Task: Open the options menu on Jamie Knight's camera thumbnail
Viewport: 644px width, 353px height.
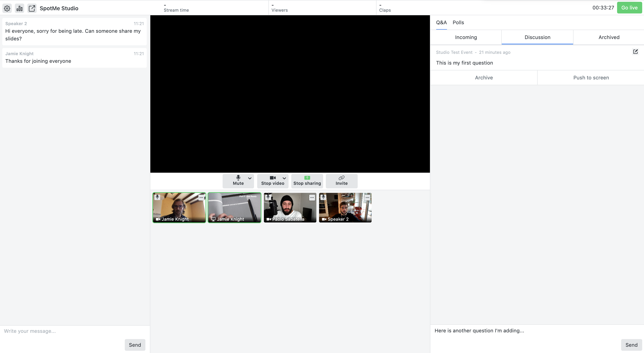Action: point(201,197)
